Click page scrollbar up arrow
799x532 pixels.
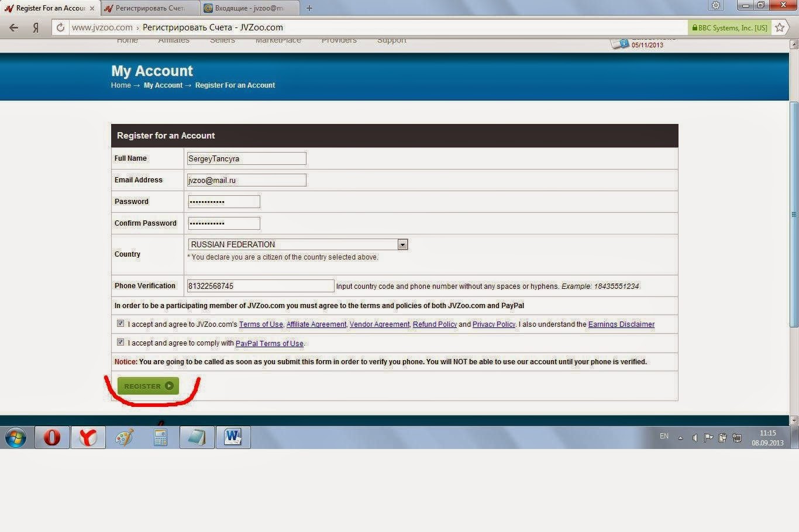(x=794, y=44)
